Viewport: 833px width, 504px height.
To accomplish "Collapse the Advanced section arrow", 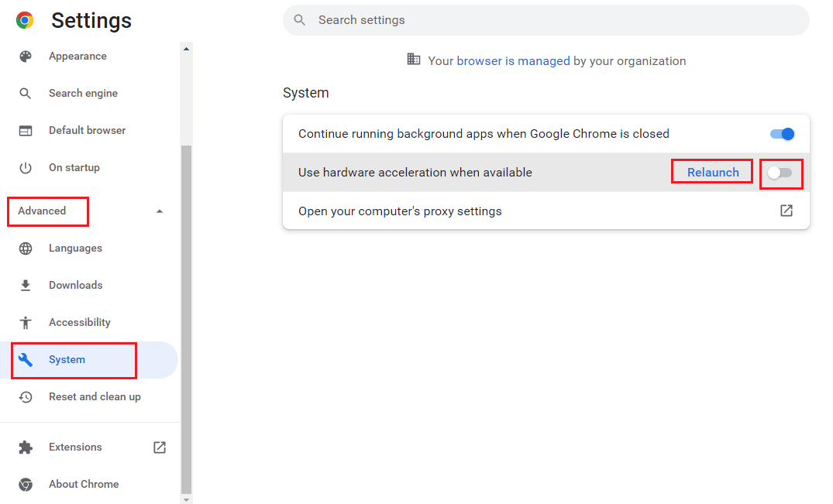I will [x=160, y=211].
